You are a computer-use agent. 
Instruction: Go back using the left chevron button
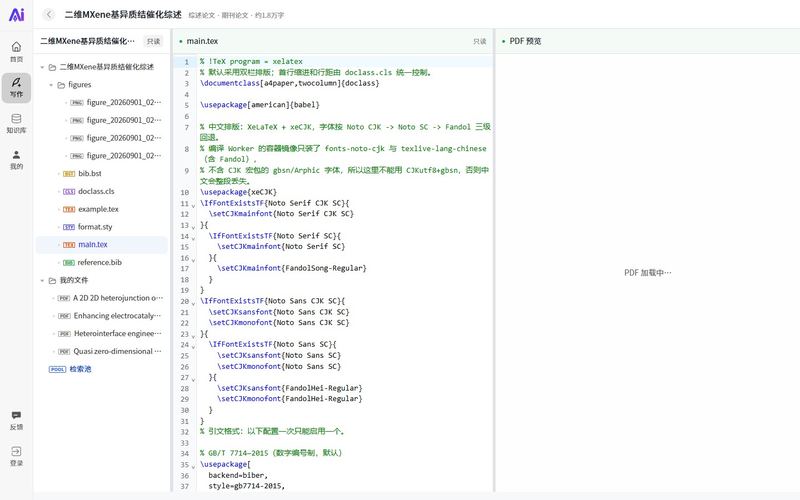[49, 14]
